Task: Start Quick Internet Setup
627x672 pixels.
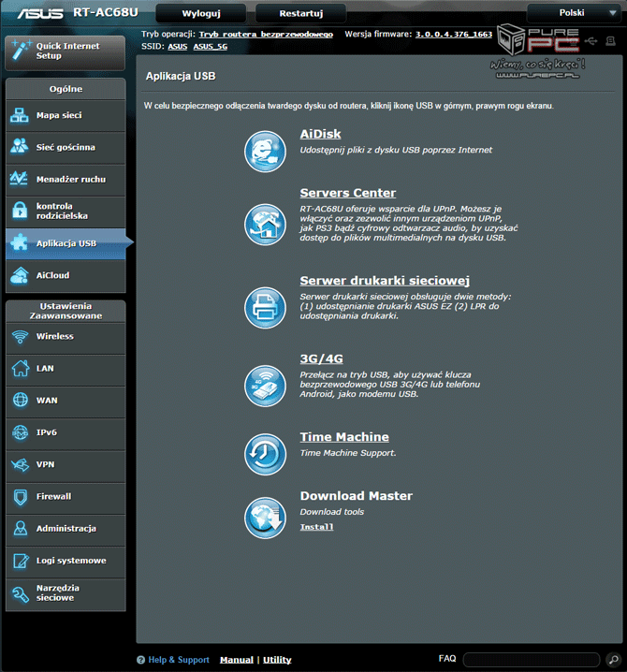Action: pos(66,51)
